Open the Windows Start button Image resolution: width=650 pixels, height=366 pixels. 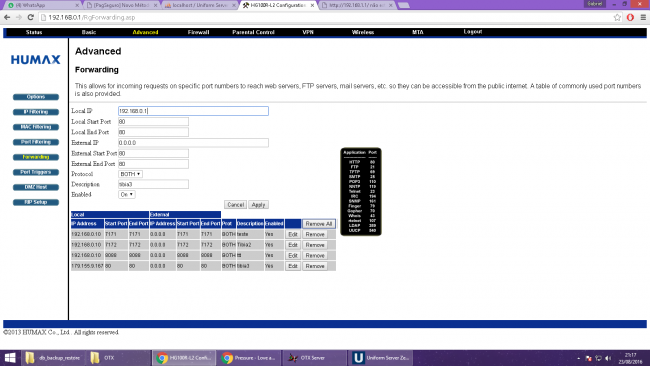10,358
